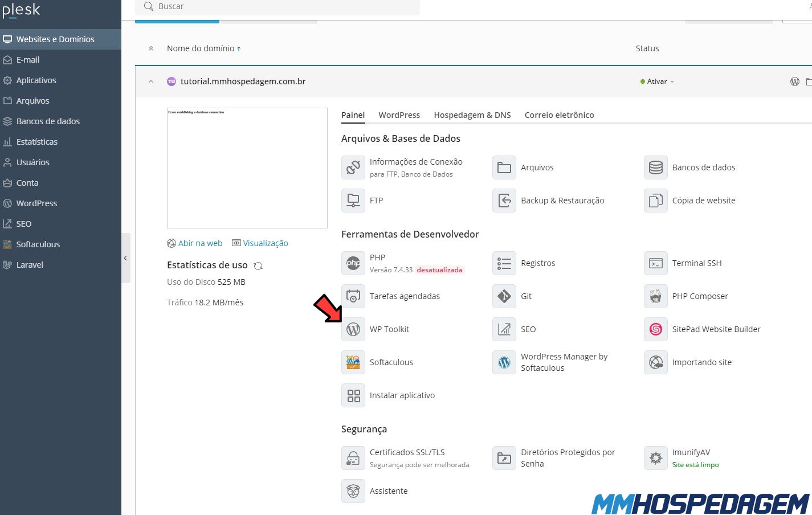
Task: Open the Importando site icon
Action: click(656, 362)
